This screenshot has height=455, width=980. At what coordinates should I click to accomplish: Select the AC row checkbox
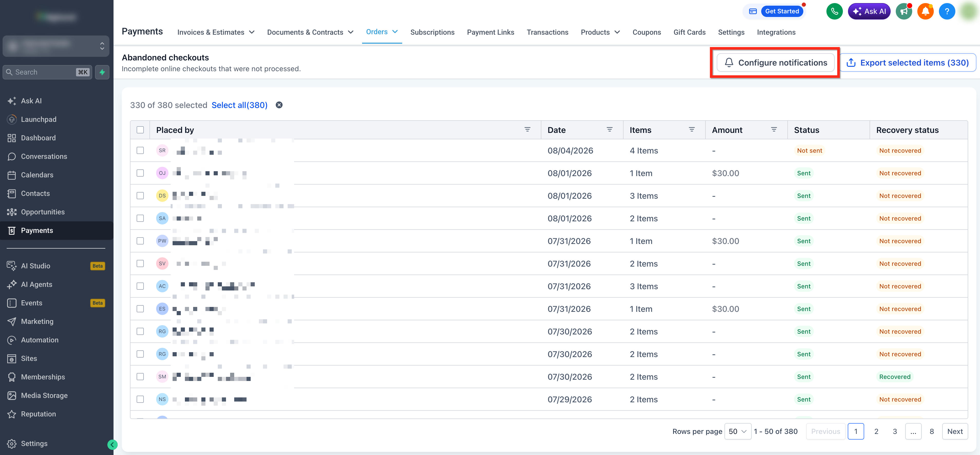tap(140, 286)
